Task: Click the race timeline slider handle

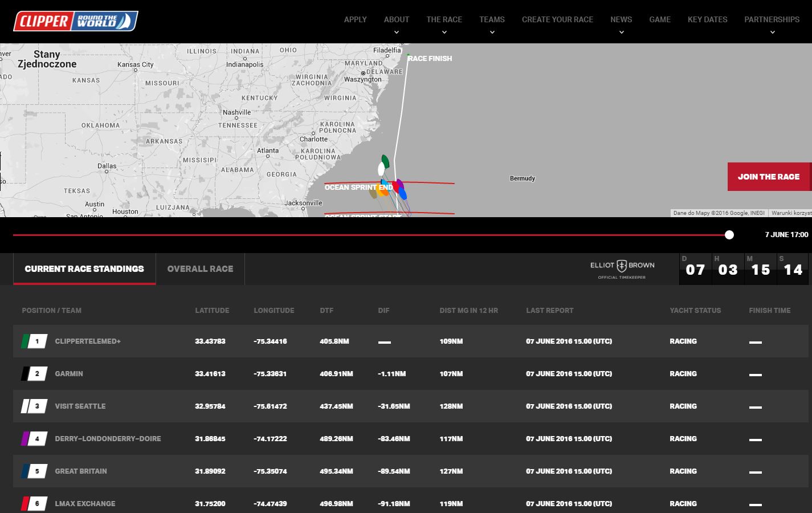Action: click(x=729, y=235)
